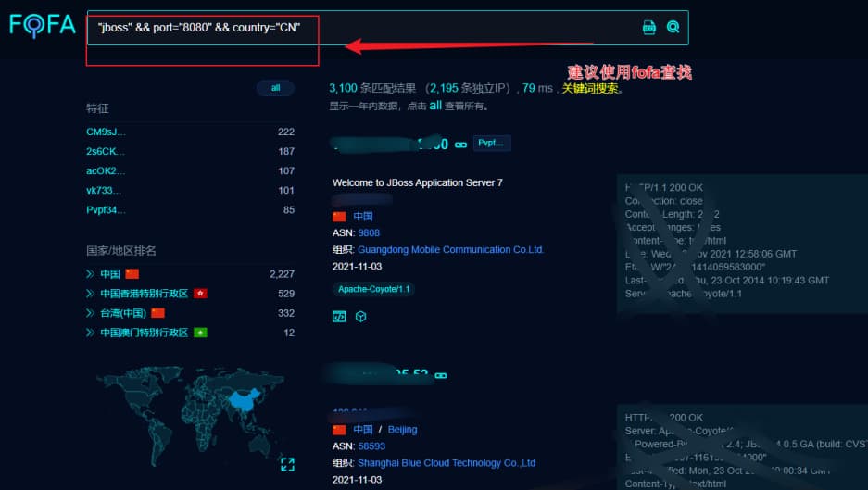
Task: Click the 台湾(中国) region link
Action: pyautogui.click(x=123, y=313)
